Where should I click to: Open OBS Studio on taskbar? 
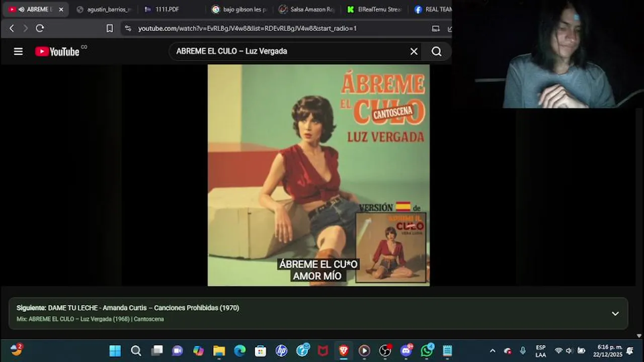(385, 350)
